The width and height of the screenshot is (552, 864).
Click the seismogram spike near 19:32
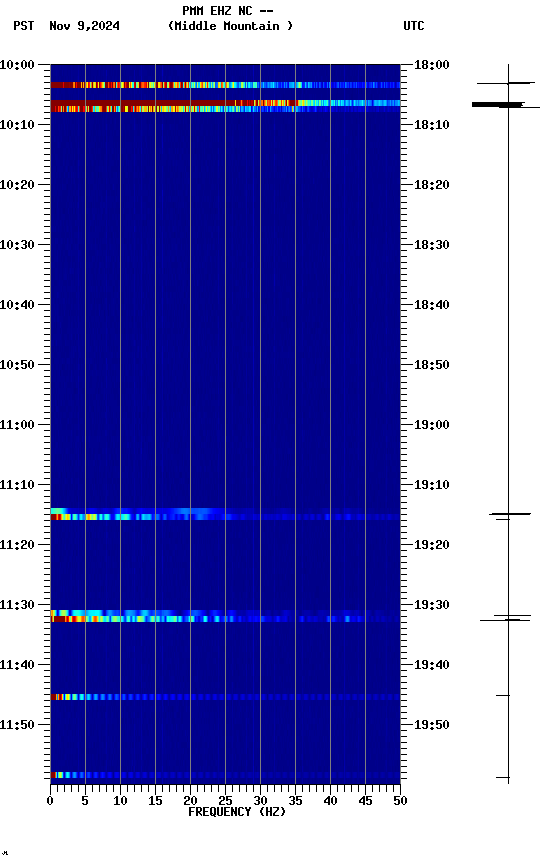tap(506, 618)
